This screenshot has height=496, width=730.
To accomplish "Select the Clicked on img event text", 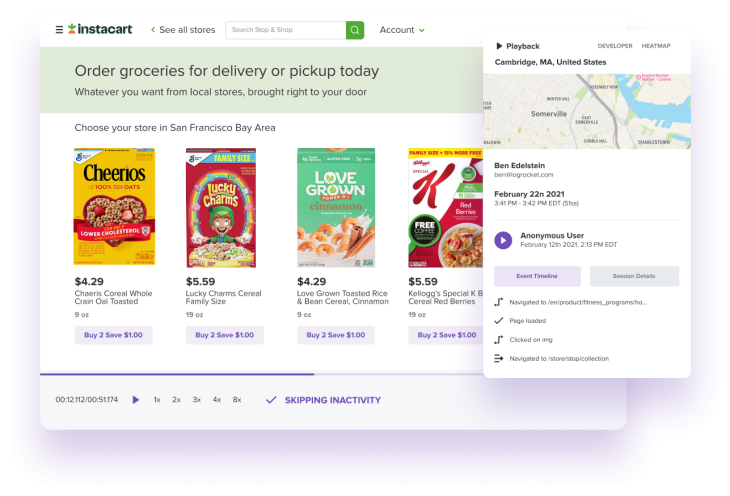I will [x=531, y=340].
